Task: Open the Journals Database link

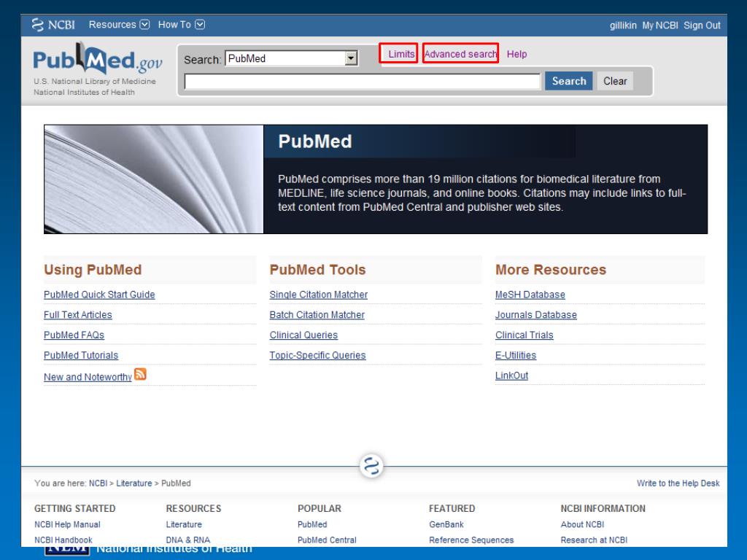Action: pyautogui.click(x=536, y=315)
